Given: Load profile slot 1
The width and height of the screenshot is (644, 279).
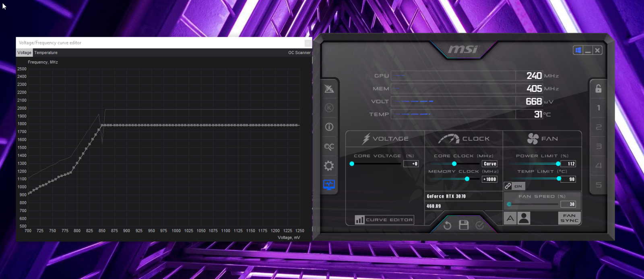Looking at the screenshot, I should (599, 108).
